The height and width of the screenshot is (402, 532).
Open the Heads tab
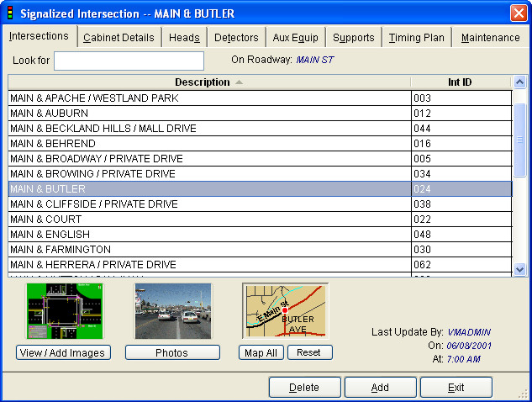pyautogui.click(x=184, y=37)
